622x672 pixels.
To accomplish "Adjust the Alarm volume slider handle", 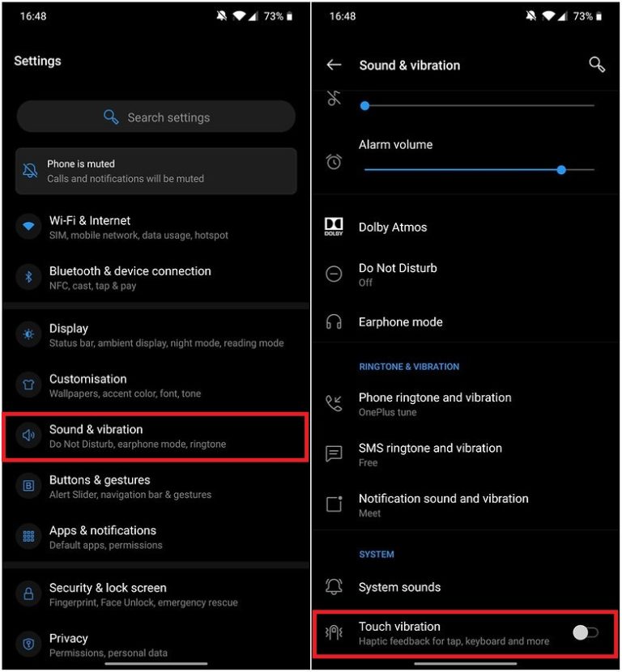I will (x=561, y=170).
